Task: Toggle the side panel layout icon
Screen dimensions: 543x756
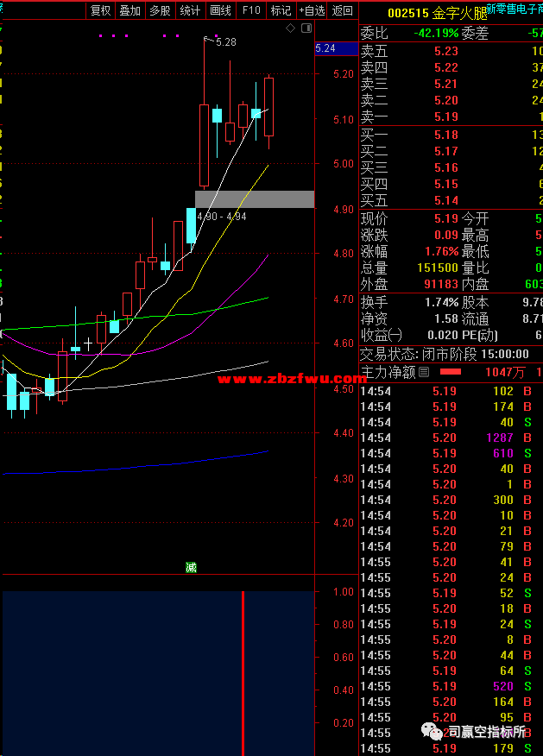Action: point(306,28)
